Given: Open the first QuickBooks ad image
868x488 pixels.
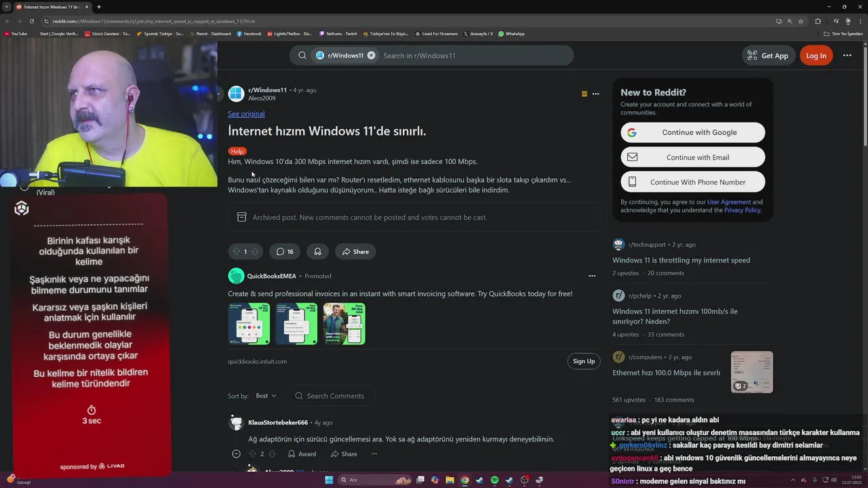Looking at the screenshot, I should point(249,323).
